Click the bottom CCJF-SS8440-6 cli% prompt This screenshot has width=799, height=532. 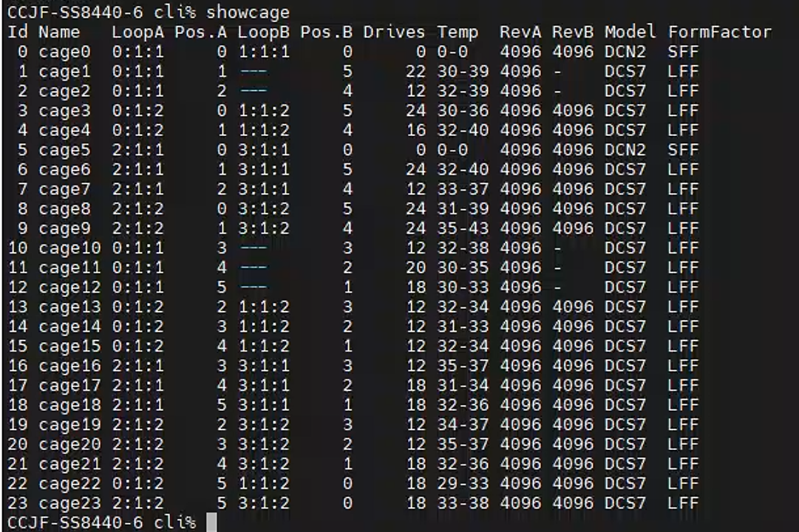click(x=101, y=522)
